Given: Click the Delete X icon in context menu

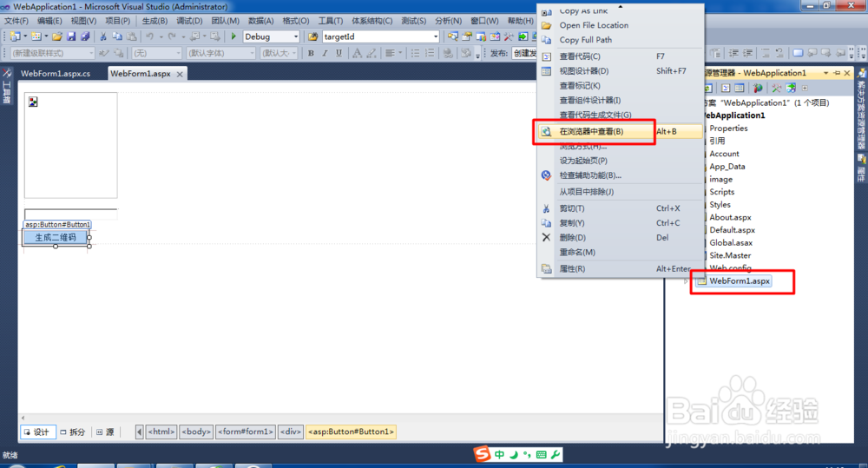Looking at the screenshot, I should click(x=546, y=237).
